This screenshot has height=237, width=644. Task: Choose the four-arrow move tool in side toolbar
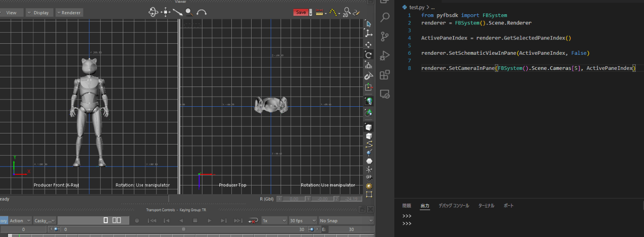click(368, 45)
